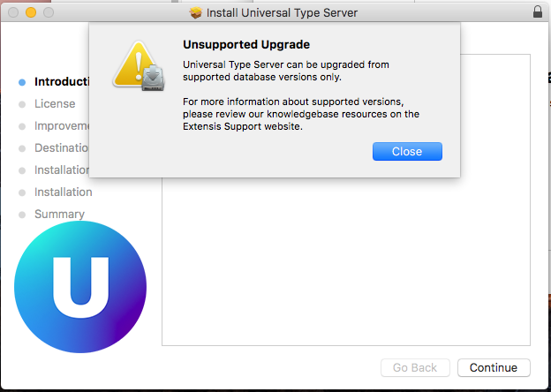551x392 pixels.
Task: Click the gray bullet next to License
Action: coord(22,104)
